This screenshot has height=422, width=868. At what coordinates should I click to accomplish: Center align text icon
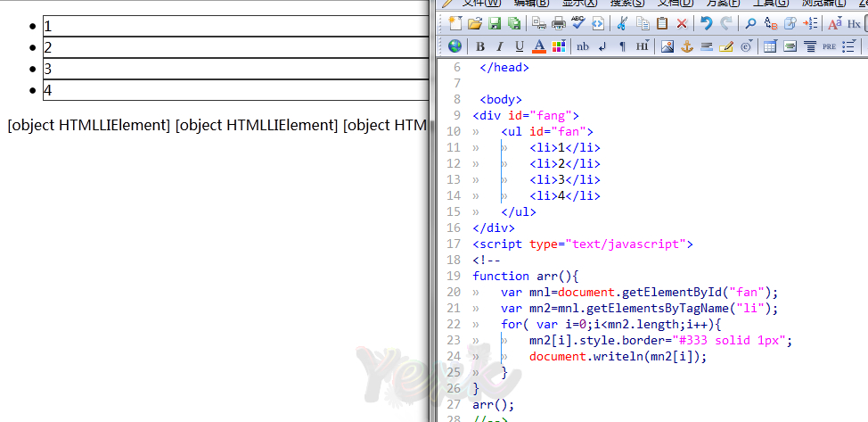pos(810,46)
